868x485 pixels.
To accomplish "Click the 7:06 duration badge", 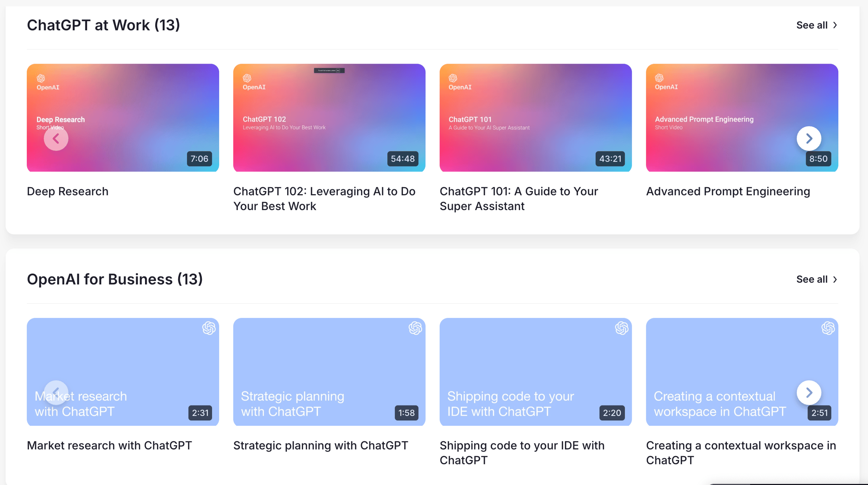I will coord(199,159).
